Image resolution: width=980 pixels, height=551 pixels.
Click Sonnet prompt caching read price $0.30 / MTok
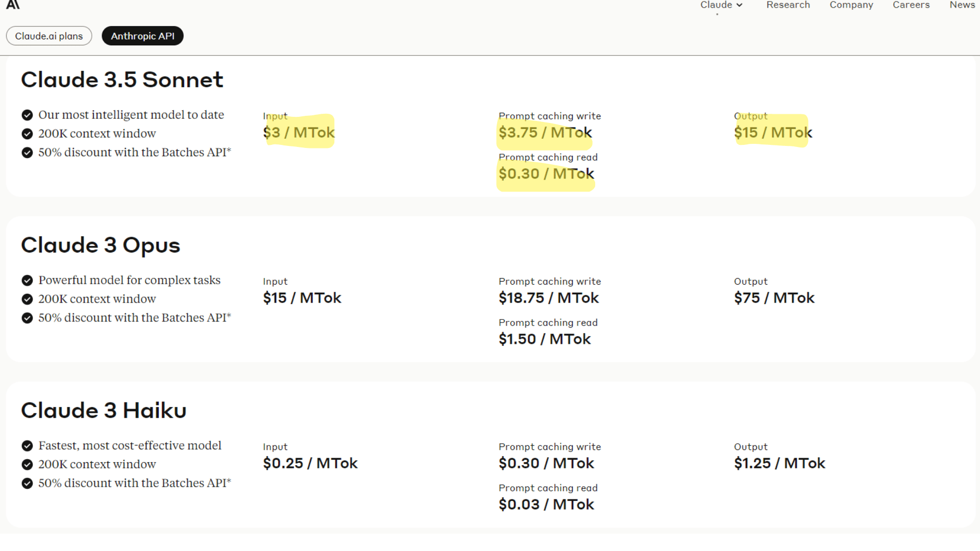546,174
